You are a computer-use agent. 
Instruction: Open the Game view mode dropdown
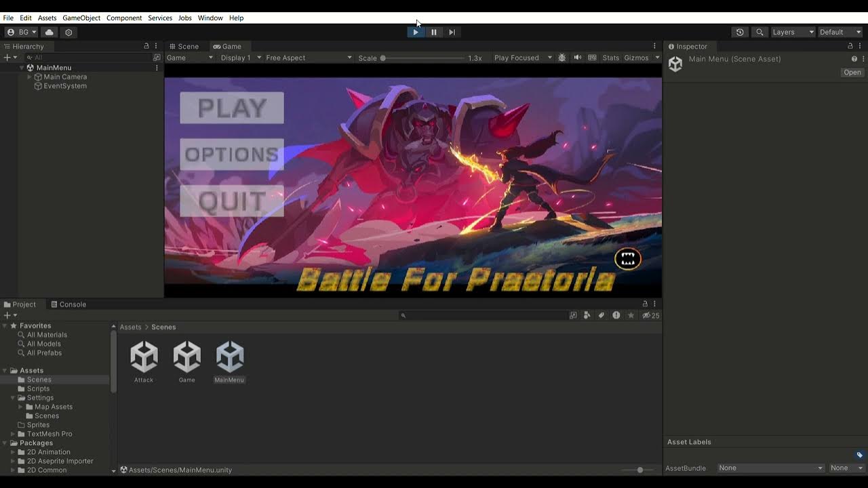(190, 58)
